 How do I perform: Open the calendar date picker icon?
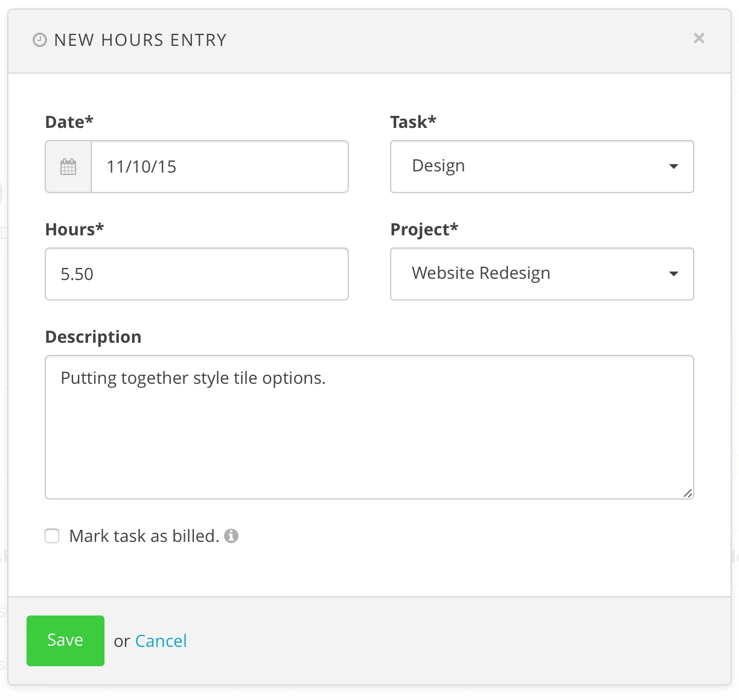68,167
